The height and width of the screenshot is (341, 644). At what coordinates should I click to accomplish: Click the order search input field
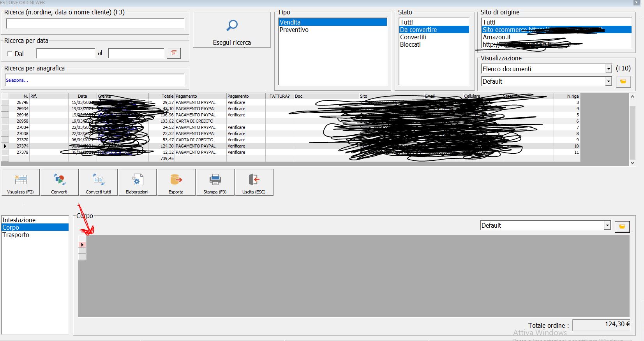95,23
